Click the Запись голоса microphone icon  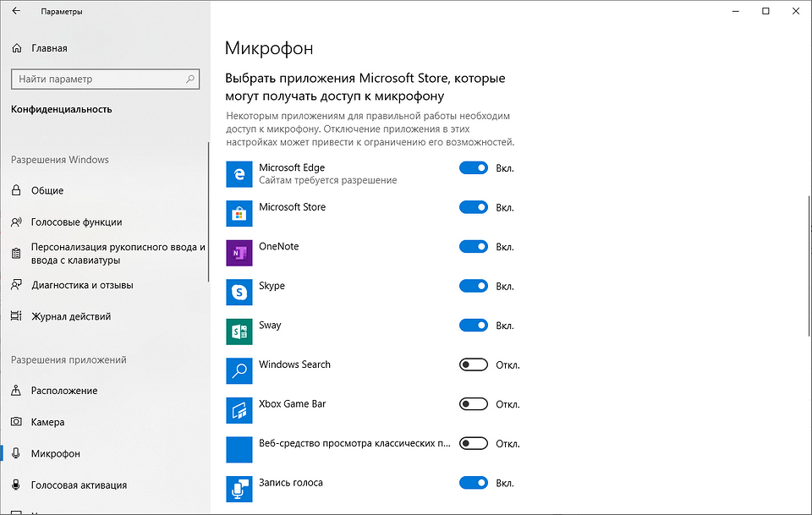(x=239, y=489)
